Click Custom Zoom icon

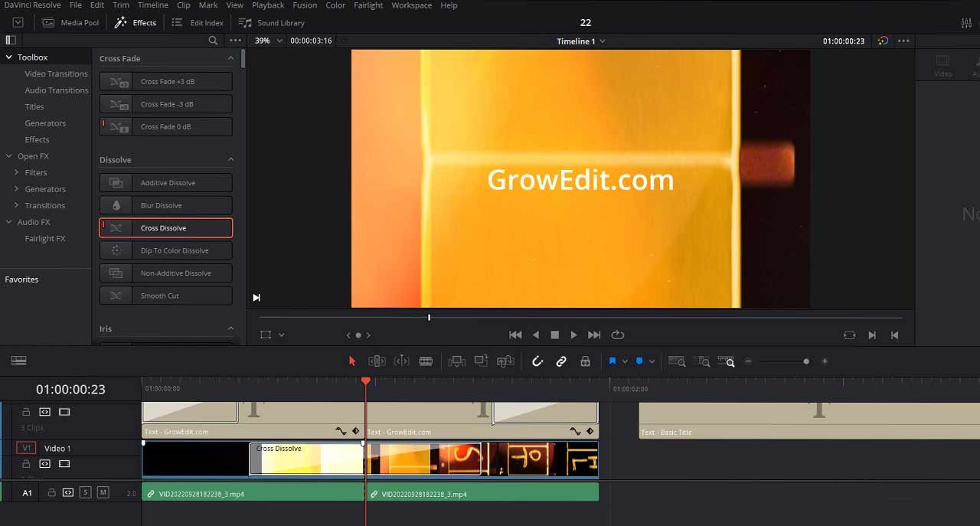[727, 361]
